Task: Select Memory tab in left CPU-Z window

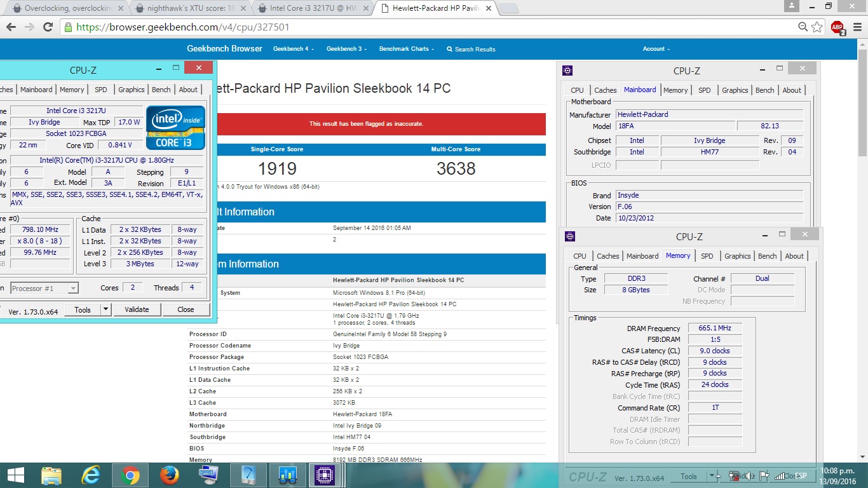Action: pos(72,90)
